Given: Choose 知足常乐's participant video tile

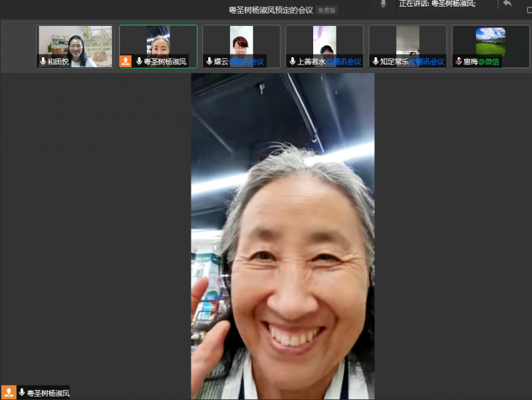Looking at the screenshot, I should (x=408, y=41).
